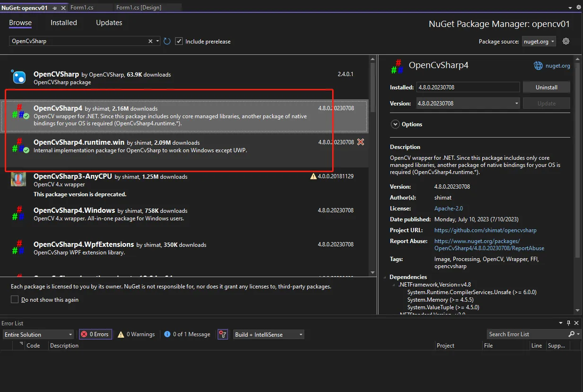Clear the OpenCvSharp search text

point(150,41)
